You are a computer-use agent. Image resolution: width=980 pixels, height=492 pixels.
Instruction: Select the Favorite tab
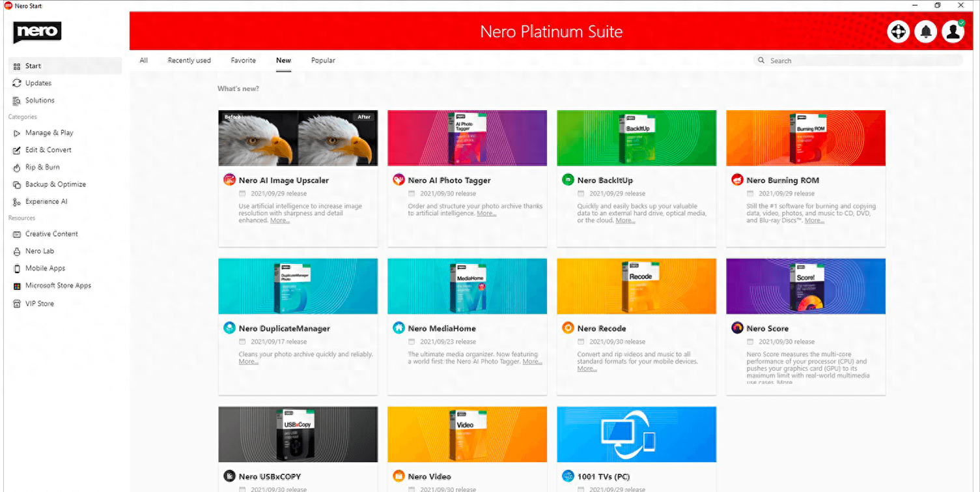[x=243, y=61]
